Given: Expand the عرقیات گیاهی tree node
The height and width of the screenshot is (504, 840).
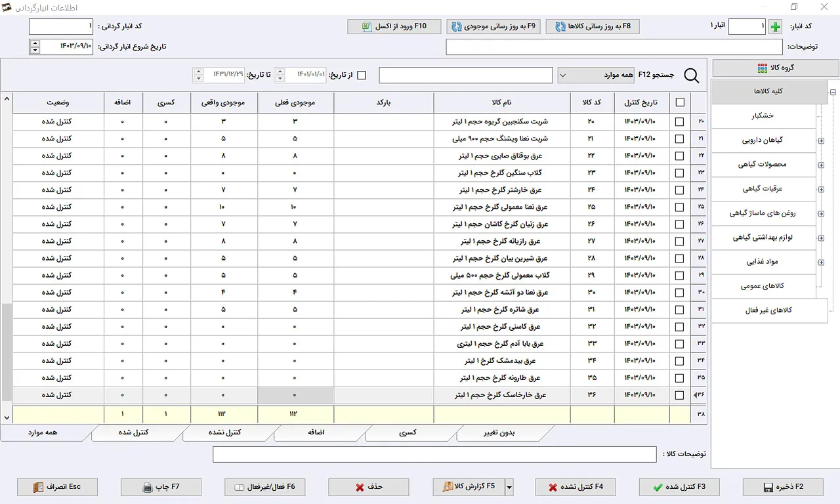Looking at the screenshot, I should click(822, 189).
